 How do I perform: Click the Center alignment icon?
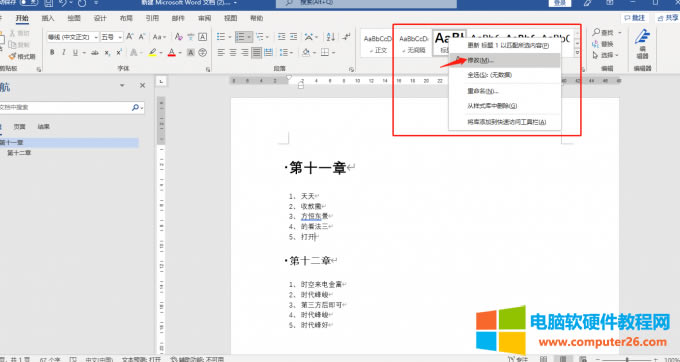[x=233, y=52]
